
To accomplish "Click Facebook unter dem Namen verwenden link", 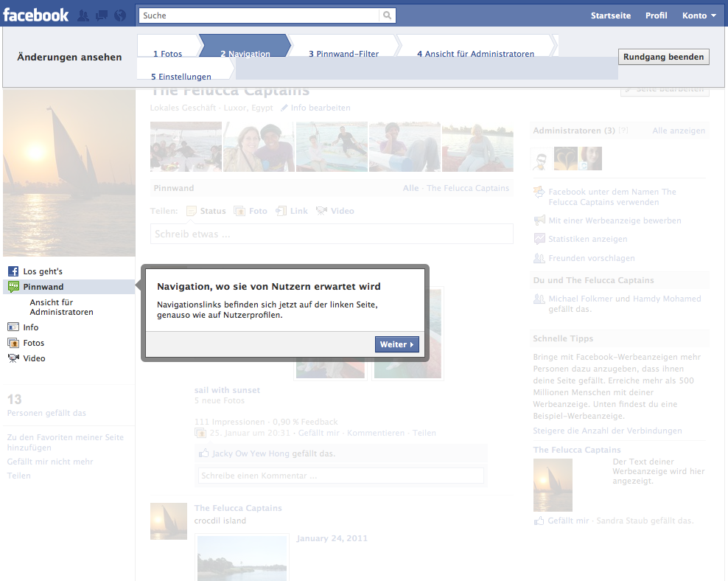I will coord(612,197).
